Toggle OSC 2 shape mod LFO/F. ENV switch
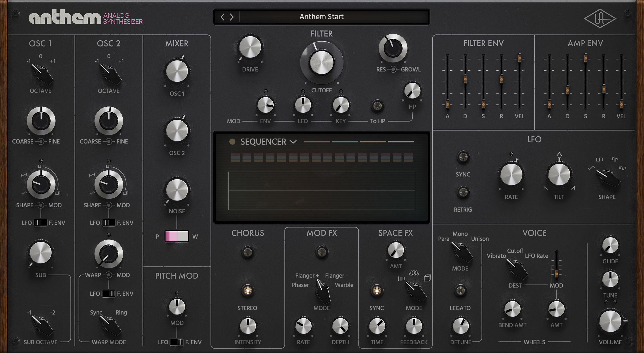644x353 pixels. point(109,223)
